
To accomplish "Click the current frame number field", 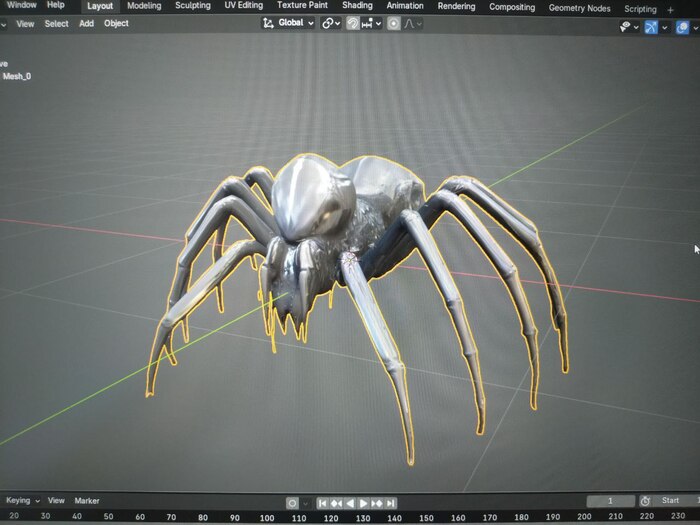I will 610,501.
